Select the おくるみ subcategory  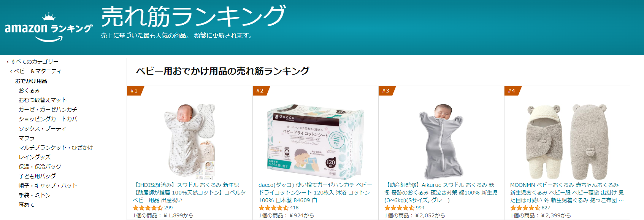tap(29, 91)
